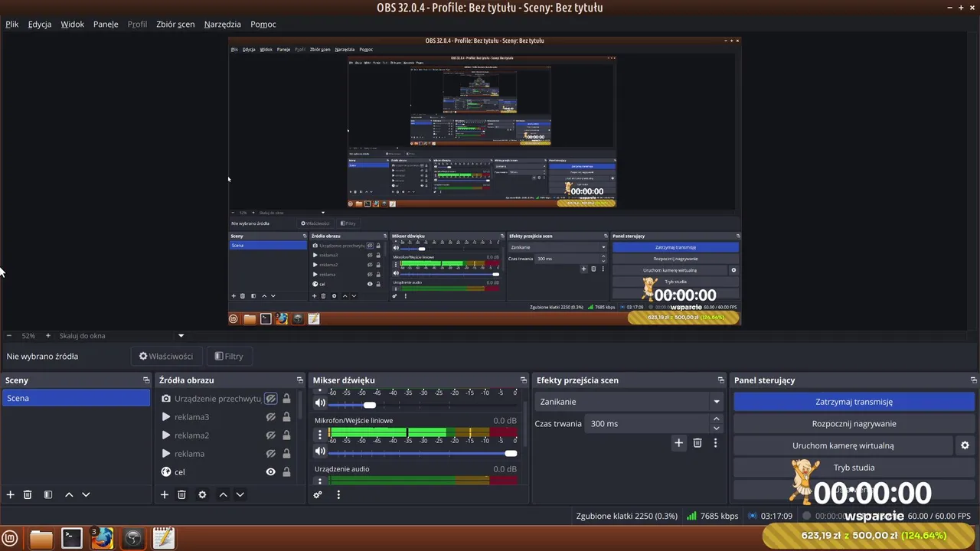Undock the Sceny panel
This screenshot has width=980, height=551.
[146, 380]
